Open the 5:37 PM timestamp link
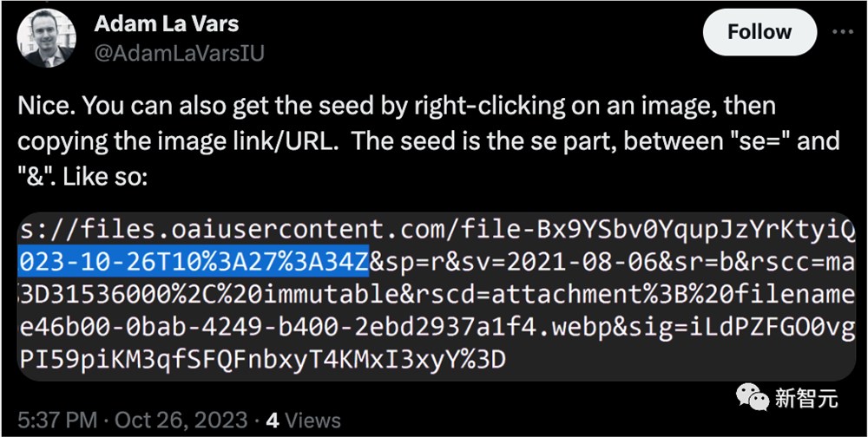Viewport: 868px width, 437px height. [57, 421]
